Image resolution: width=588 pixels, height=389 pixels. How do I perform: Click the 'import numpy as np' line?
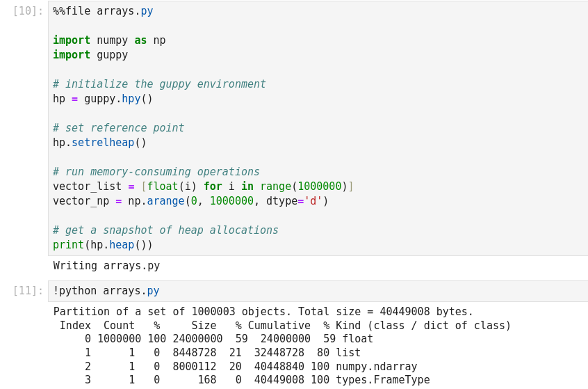pyautogui.click(x=109, y=40)
